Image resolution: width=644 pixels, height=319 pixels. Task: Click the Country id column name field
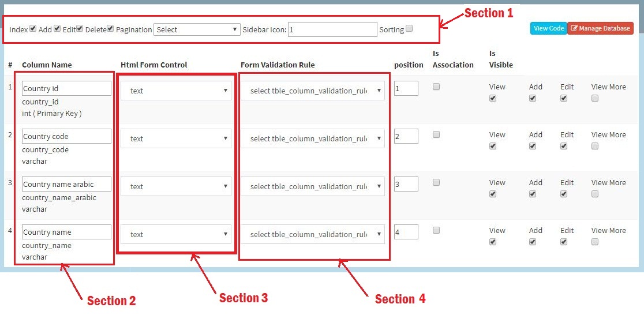[x=66, y=89]
